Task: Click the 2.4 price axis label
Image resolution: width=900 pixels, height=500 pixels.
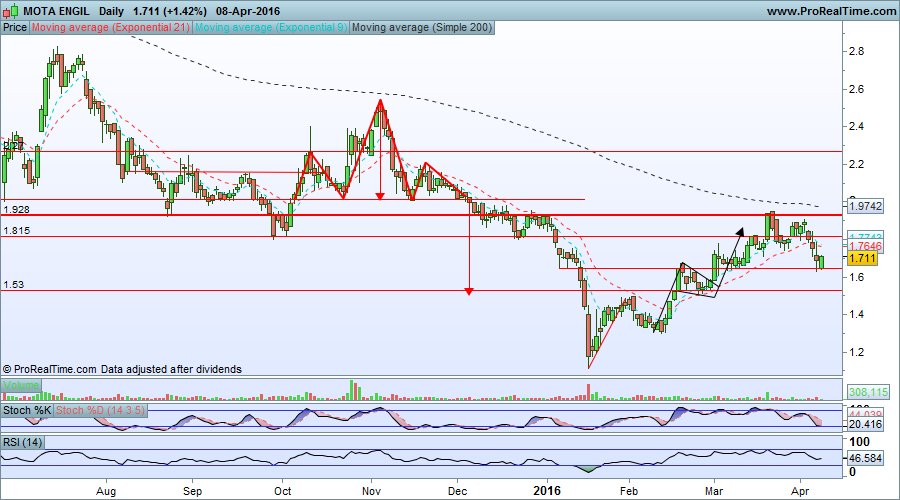Action: (x=856, y=126)
